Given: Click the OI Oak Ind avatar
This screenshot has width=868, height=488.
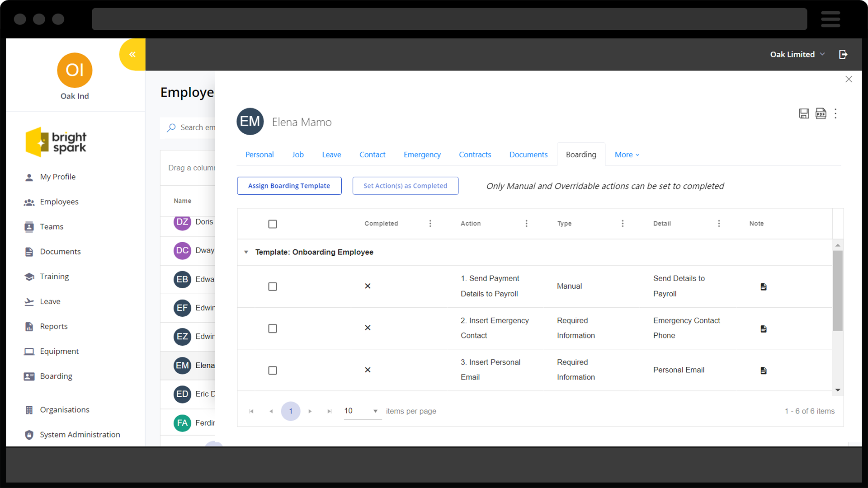Looking at the screenshot, I should 75,70.
